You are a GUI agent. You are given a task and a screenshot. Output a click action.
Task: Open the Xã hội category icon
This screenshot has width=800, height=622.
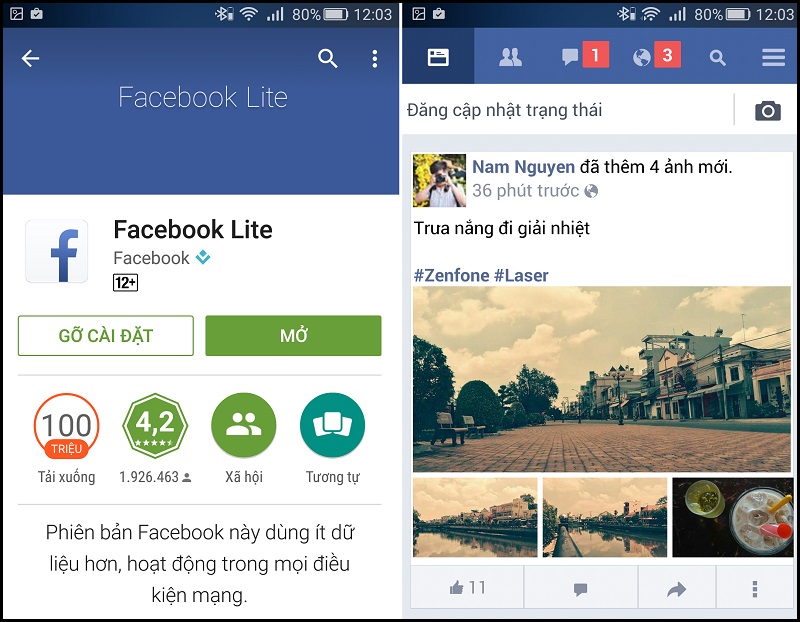[x=244, y=425]
